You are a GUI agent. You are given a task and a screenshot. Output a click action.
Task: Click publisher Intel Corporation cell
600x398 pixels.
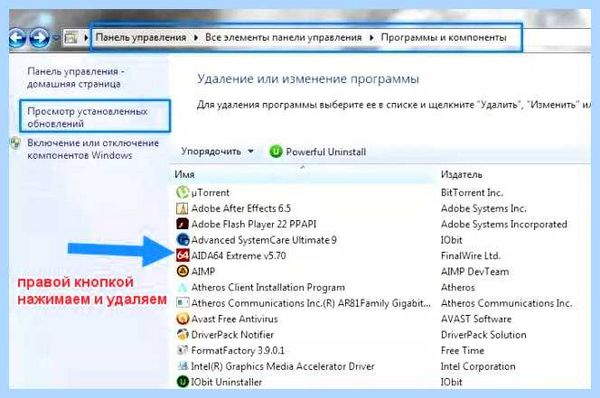[478, 366]
